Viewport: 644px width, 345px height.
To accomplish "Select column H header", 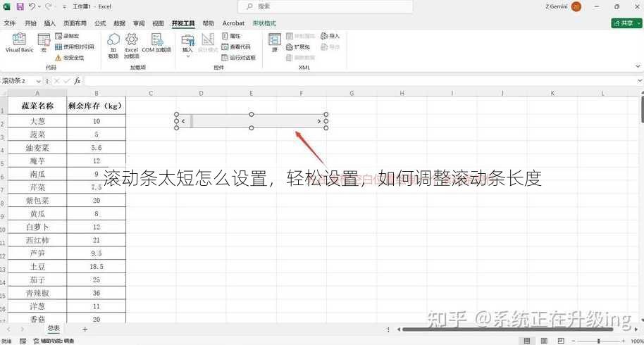I will pyautogui.click(x=402, y=93).
